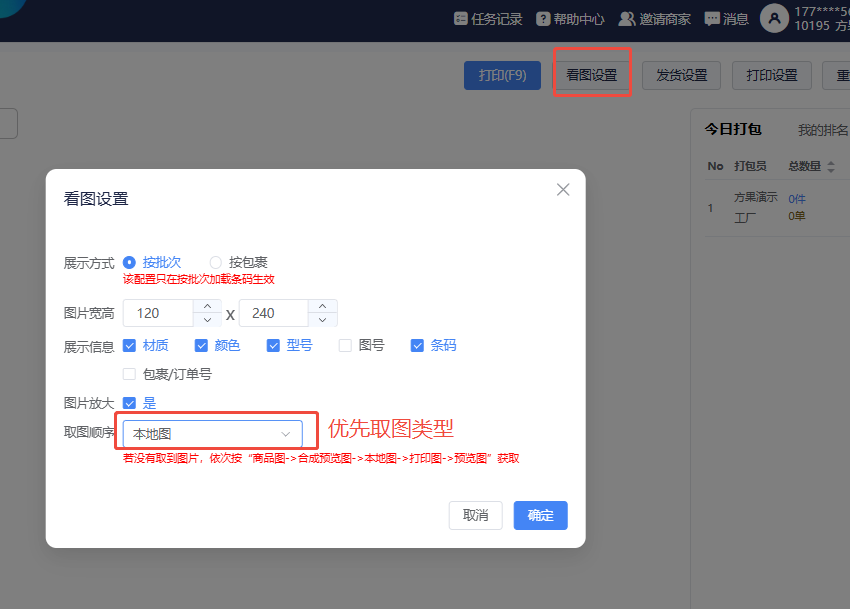Close the 看图设置 dialog with X
Screen dimensions: 850x609
[563, 189]
